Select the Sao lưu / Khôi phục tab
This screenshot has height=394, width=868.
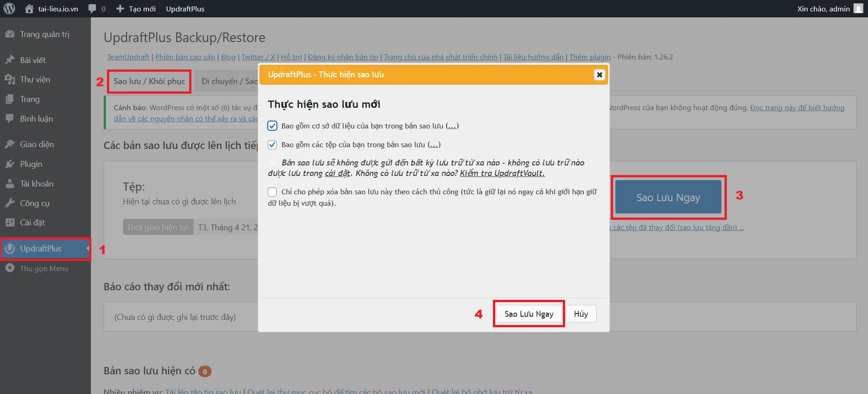click(149, 81)
